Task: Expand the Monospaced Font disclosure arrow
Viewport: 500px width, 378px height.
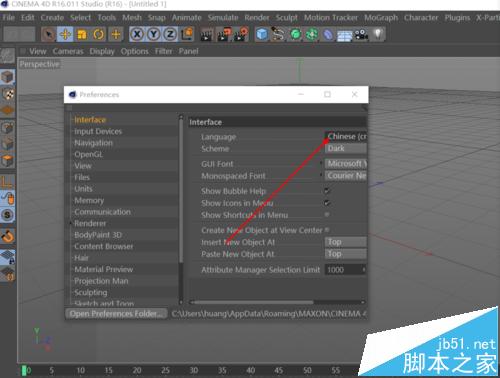Action: tap(321, 175)
